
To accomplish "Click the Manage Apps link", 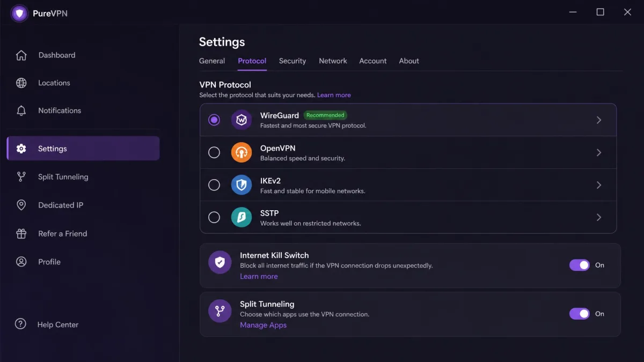I will [x=263, y=325].
